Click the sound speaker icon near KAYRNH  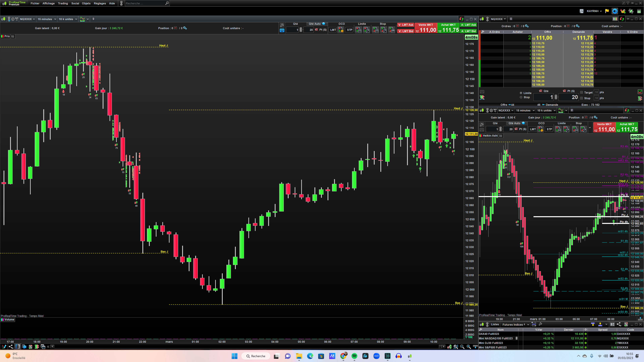pyautogui.click(x=615, y=11)
